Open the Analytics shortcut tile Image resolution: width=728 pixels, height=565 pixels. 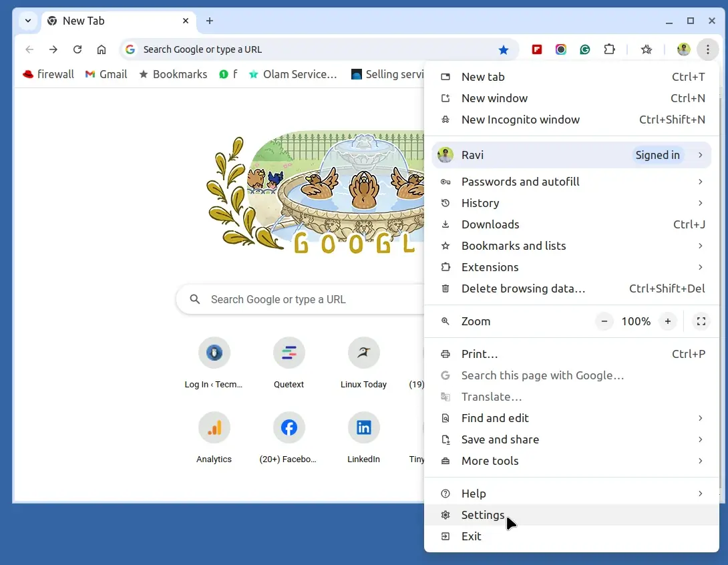(214, 438)
